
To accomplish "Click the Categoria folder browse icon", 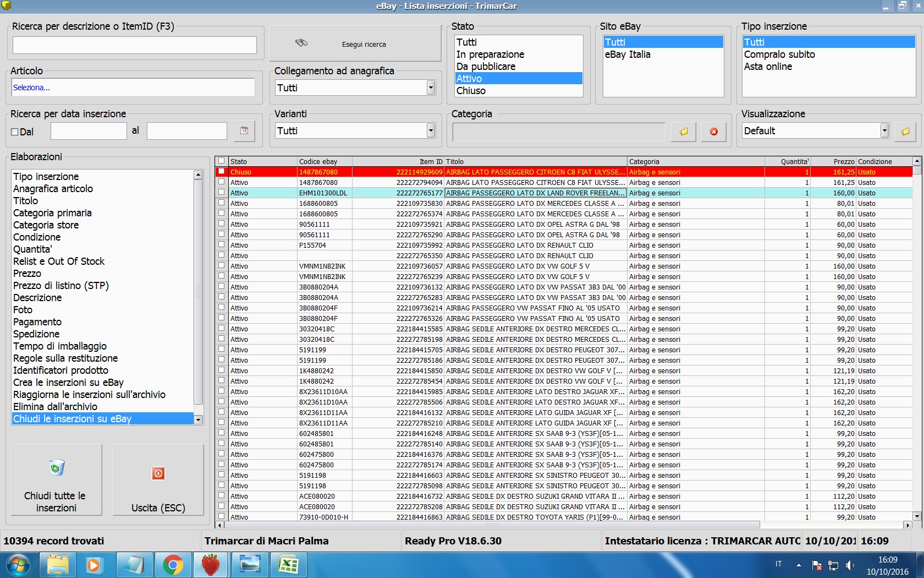I will point(683,132).
